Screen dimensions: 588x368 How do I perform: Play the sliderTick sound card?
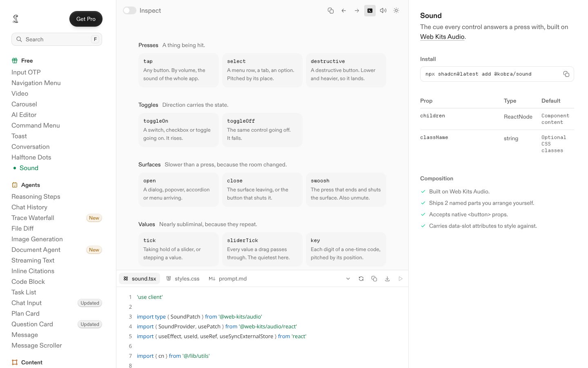262,249
